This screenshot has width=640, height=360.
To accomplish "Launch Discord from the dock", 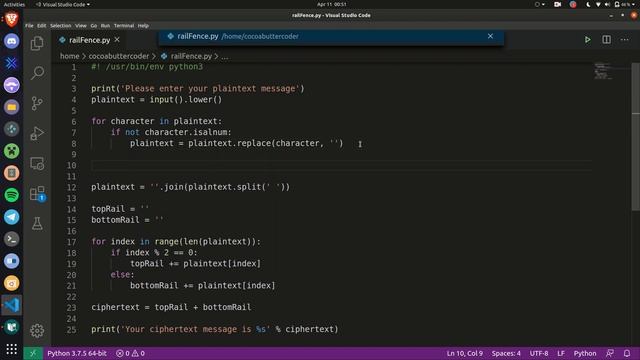I will [x=11, y=41].
